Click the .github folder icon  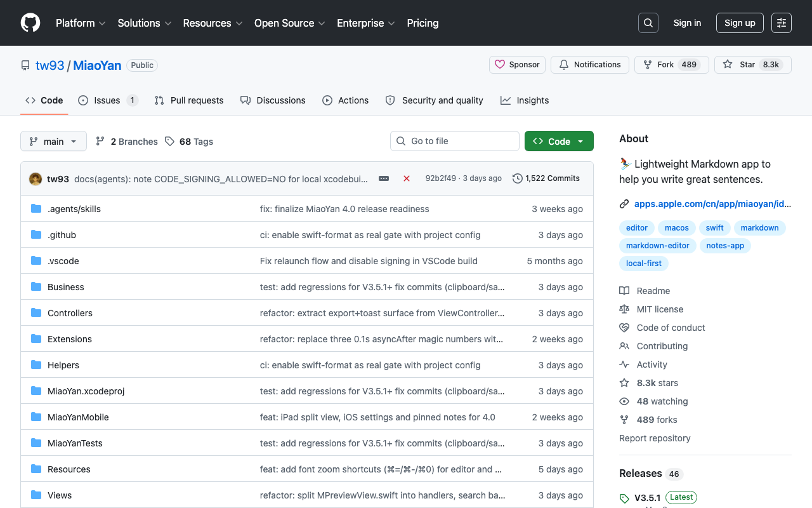[36, 235]
